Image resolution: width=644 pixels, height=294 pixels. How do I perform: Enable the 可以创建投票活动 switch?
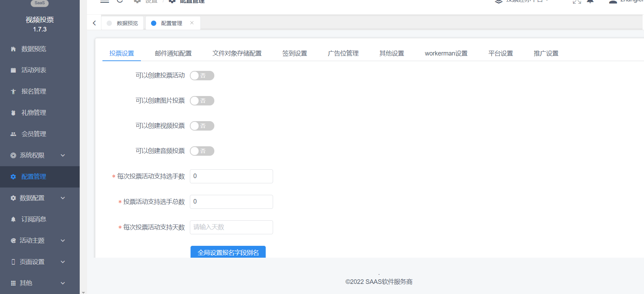click(202, 76)
